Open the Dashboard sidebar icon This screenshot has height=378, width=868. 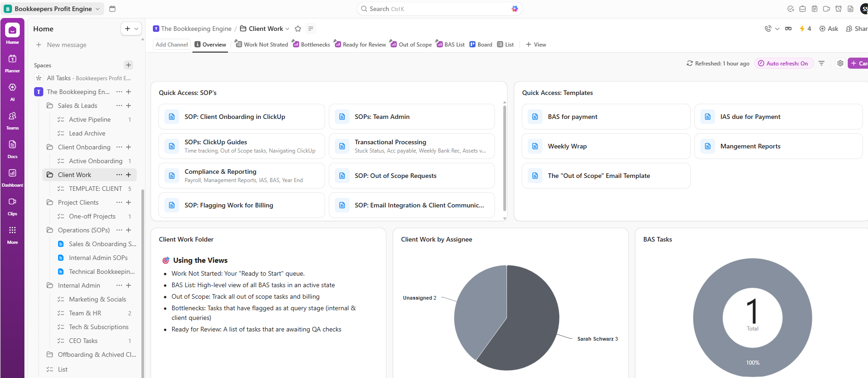[x=12, y=177]
